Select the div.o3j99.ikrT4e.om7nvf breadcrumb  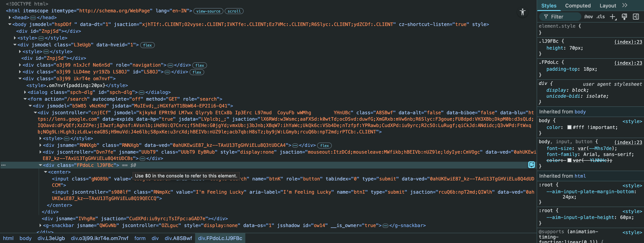99,238
